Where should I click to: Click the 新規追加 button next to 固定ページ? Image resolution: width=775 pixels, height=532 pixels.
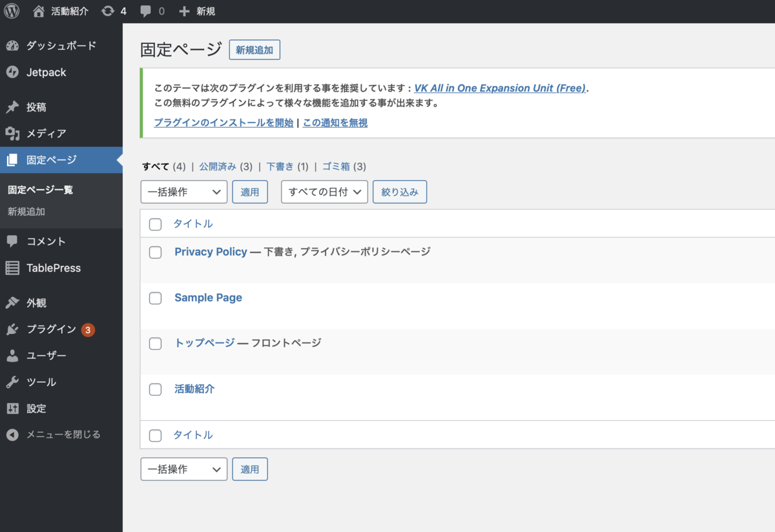254,50
